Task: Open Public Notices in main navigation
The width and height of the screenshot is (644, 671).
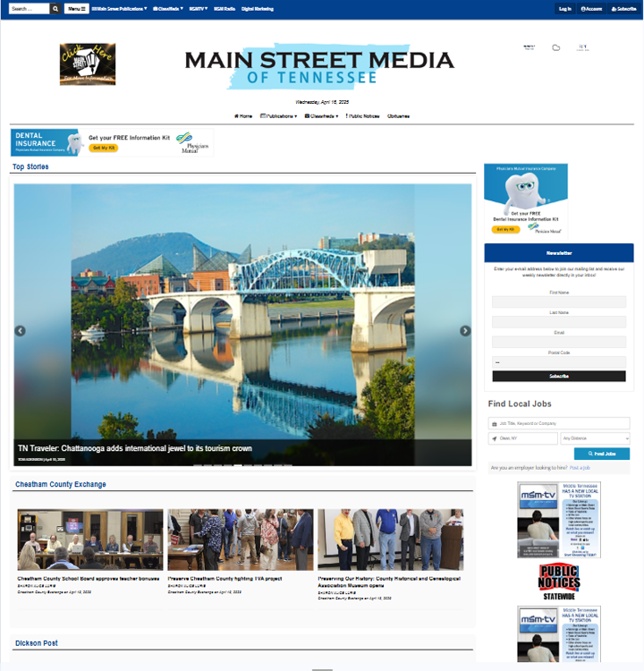Action: [362, 116]
